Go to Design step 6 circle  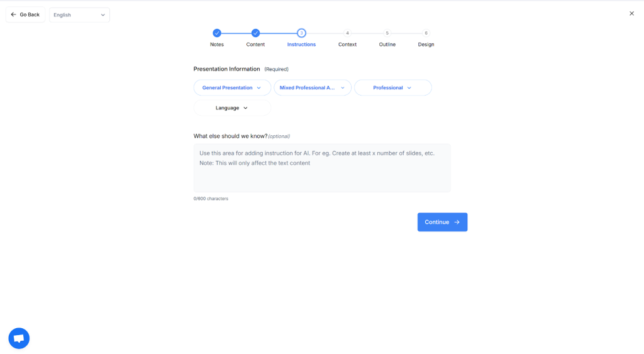[426, 33]
